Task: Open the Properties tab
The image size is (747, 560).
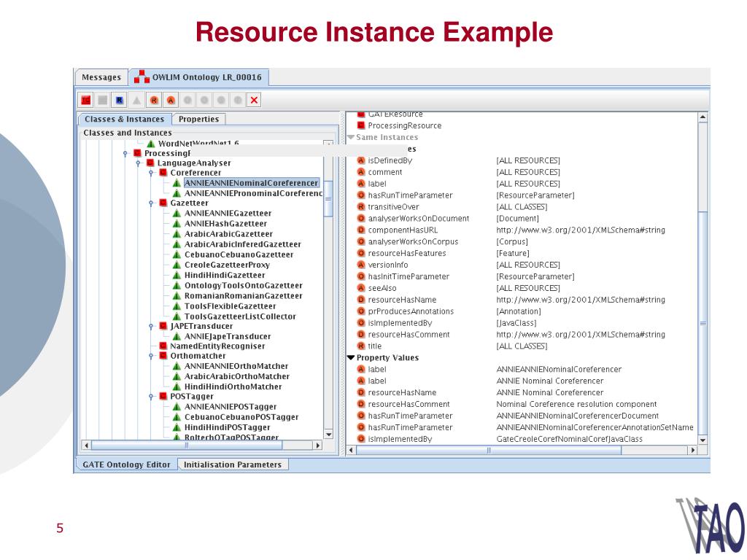Action: pyautogui.click(x=198, y=119)
